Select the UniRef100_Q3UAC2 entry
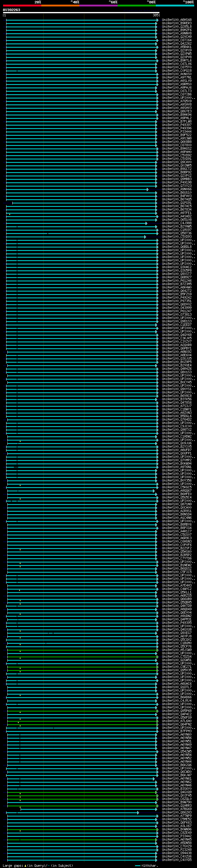The height and width of the screenshot is (868, 197). tap(176, 267)
